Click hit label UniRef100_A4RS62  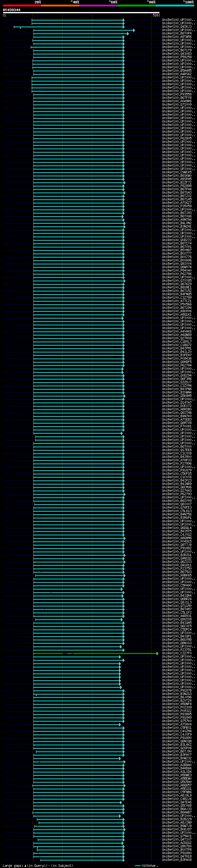coord(177,74)
